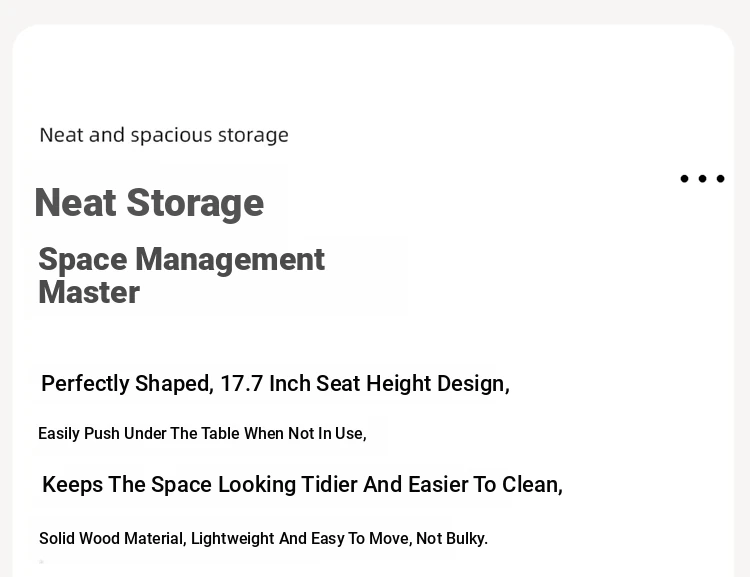This screenshot has height=577, width=750.
Task: Click the word 'Master' in the heading
Action: tap(89, 292)
